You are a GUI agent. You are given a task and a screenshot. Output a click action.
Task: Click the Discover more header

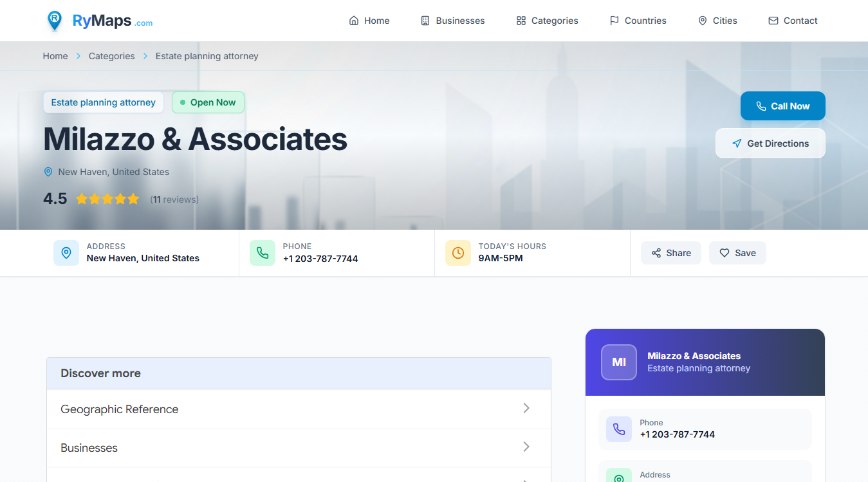pos(299,373)
